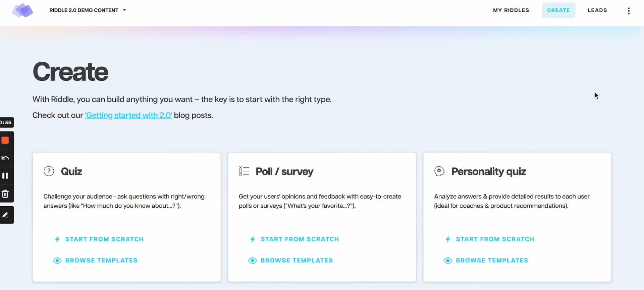
Task: Click the Poll / survey list icon
Action: click(x=244, y=171)
